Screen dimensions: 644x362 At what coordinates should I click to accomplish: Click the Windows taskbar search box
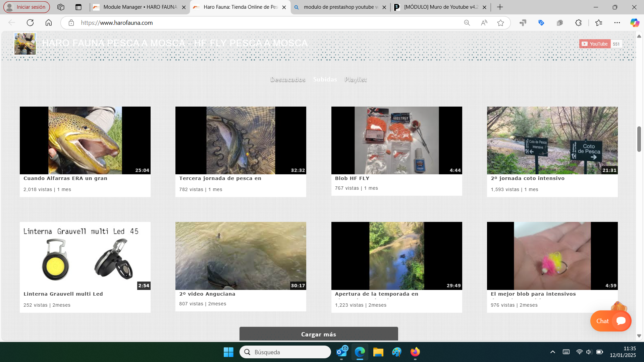(285, 352)
